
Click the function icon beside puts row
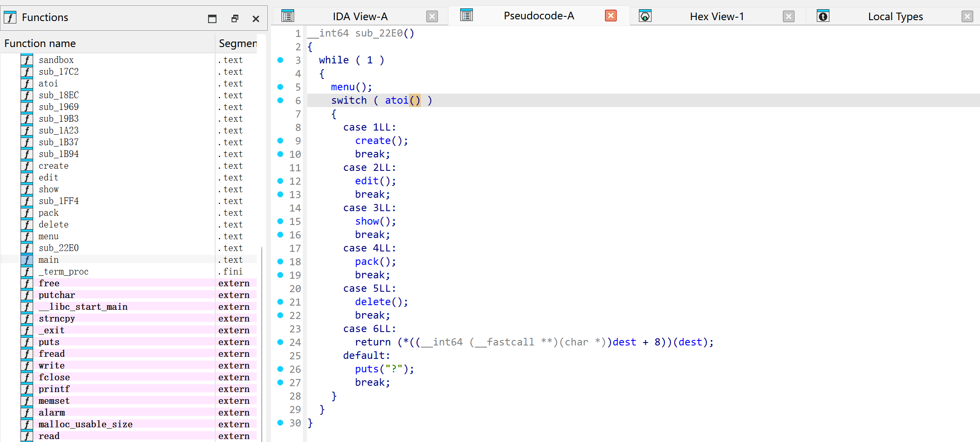(27, 342)
